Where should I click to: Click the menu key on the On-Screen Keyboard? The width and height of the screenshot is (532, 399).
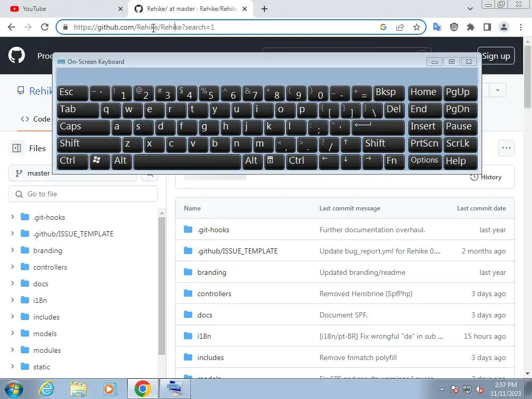[274, 161]
